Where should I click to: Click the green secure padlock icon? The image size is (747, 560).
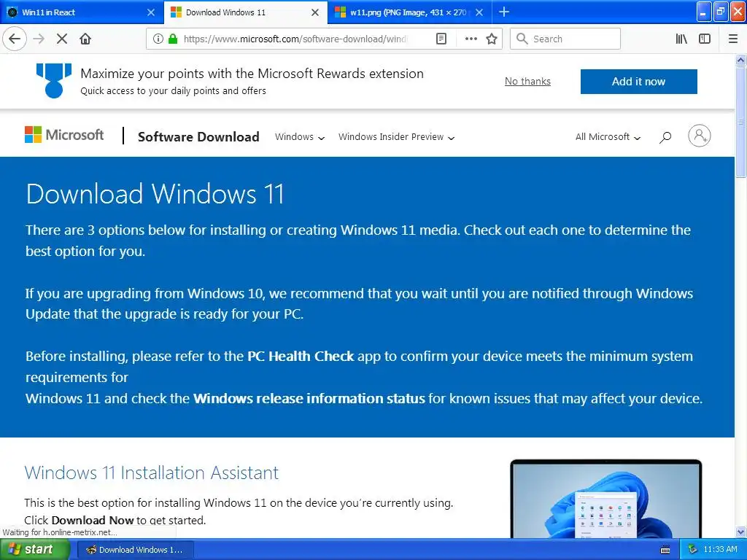[173, 39]
